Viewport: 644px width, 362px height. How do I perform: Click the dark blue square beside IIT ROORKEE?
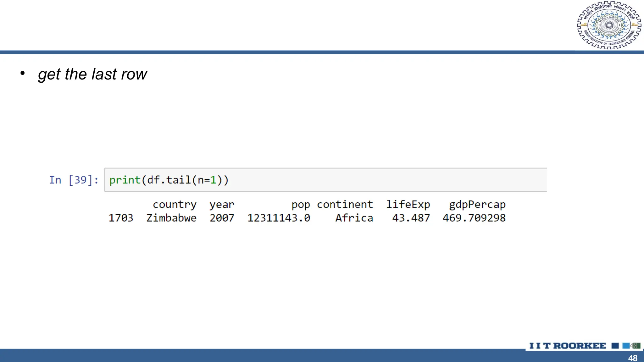615,346
